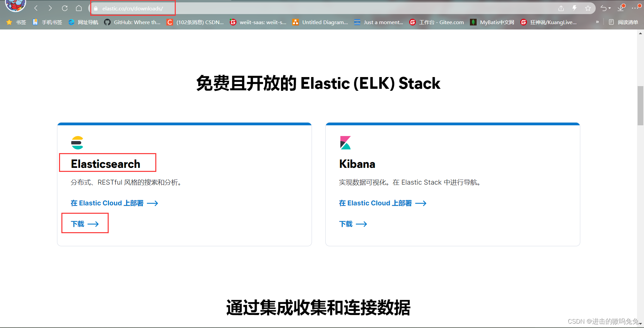Click the Kibana card title

pos(357,164)
